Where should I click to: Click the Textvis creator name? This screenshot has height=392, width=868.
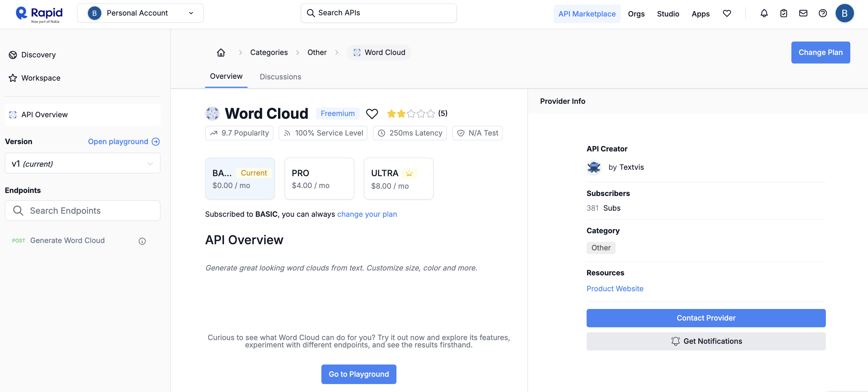click(x=631, y=167)
